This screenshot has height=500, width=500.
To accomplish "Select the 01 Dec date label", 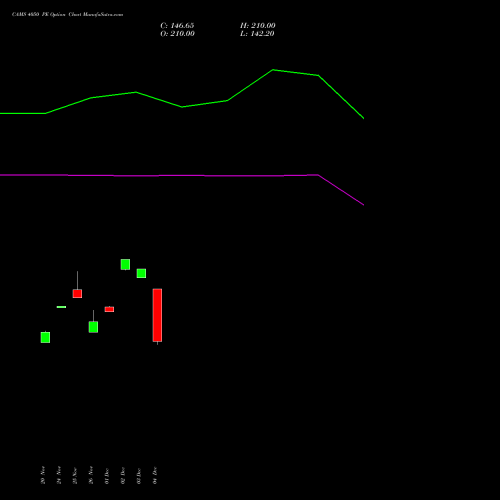I will [x=107, y=475].
